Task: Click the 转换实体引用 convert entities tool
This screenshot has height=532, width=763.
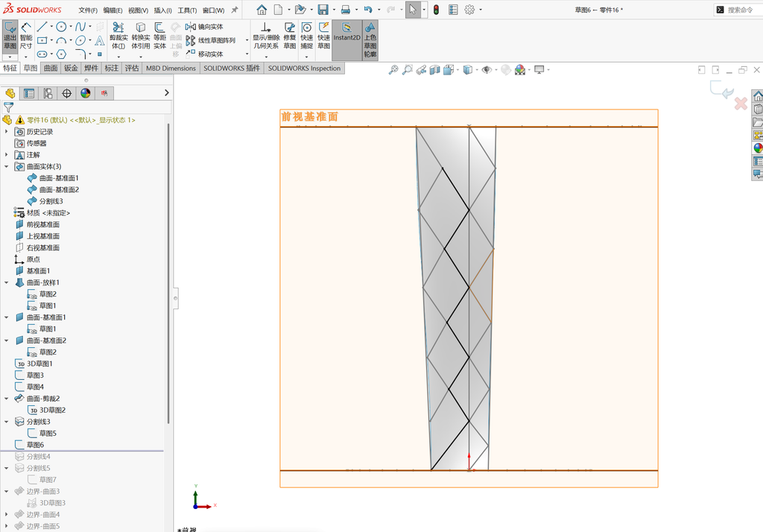Action: coord(141,36)
